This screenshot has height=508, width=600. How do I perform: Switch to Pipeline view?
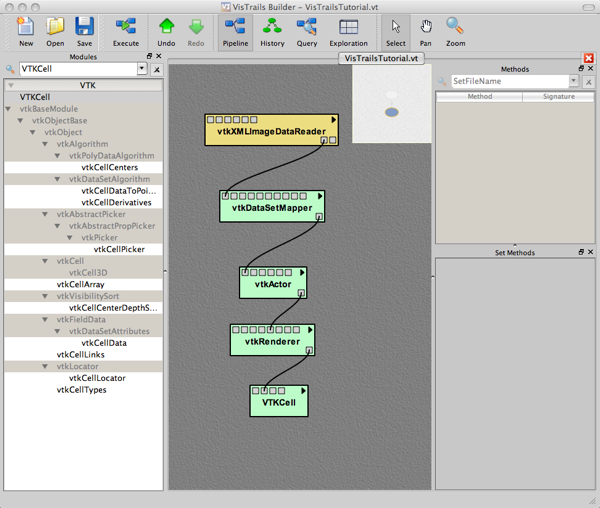tap(235, 32)
